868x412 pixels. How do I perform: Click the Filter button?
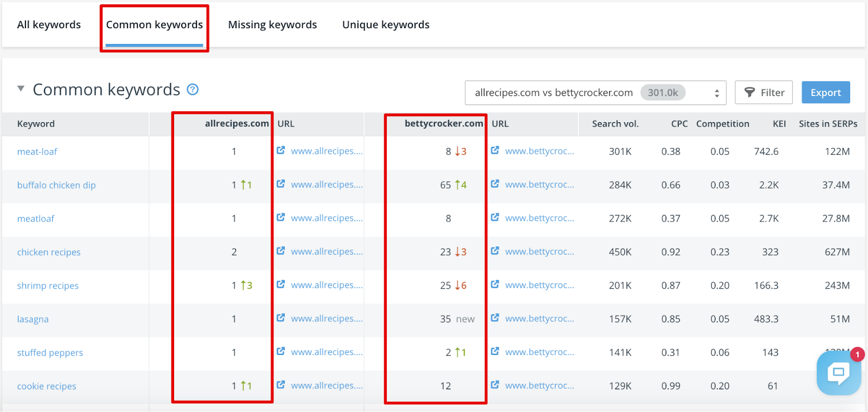[764, 93]
